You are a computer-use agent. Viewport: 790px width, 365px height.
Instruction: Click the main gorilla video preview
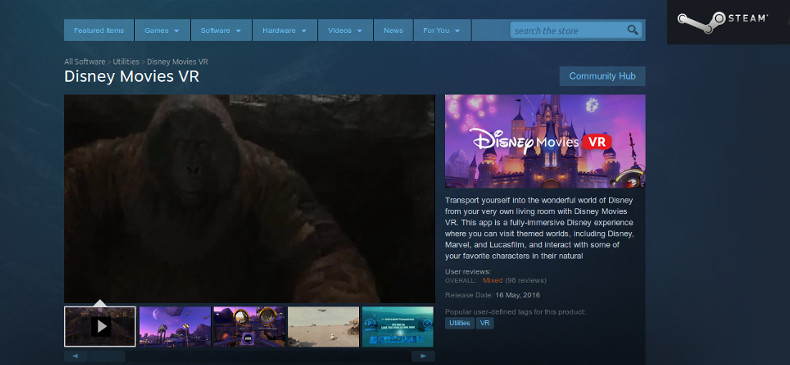click(249, 199)
